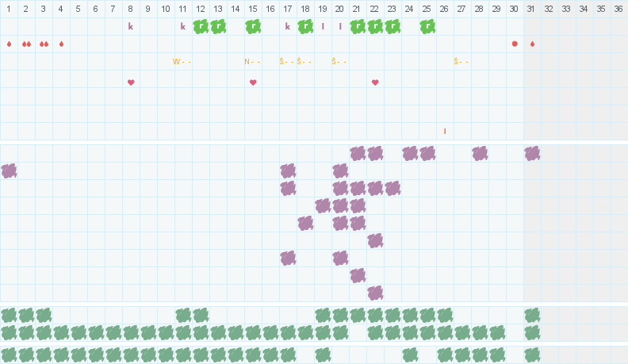This screenshot has width=628, height=364.
Task: Open the green r mark on day 25
Action: click(x=427, y=27)
